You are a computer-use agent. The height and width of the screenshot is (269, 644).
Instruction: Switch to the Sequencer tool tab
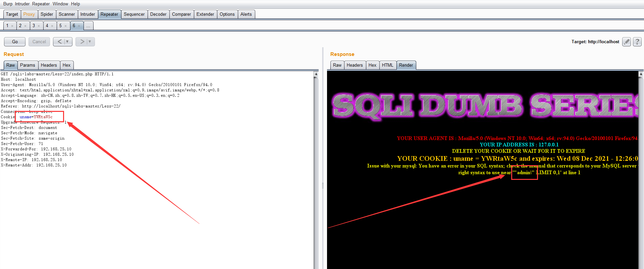point(134,14)
